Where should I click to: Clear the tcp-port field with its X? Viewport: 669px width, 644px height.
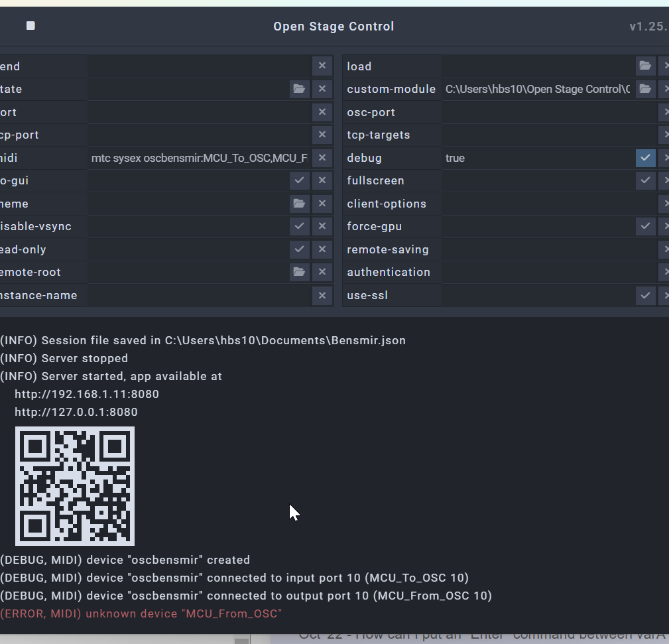point(322,135)
